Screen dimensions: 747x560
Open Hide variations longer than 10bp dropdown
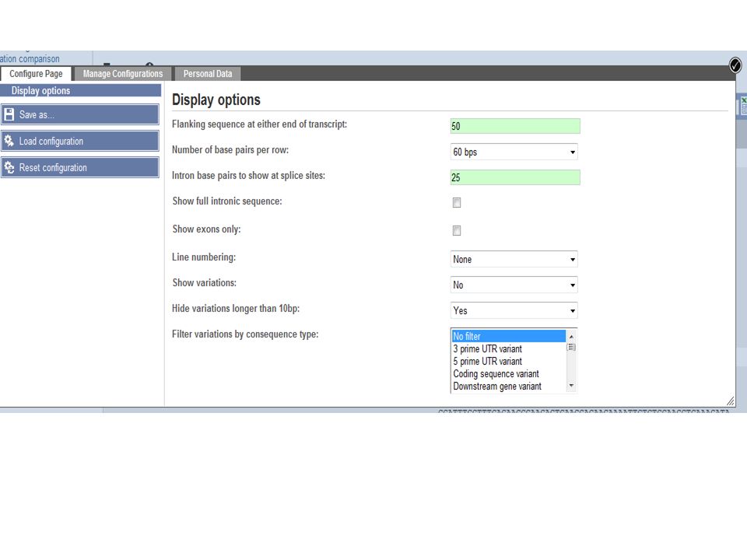tap(514, 311)
